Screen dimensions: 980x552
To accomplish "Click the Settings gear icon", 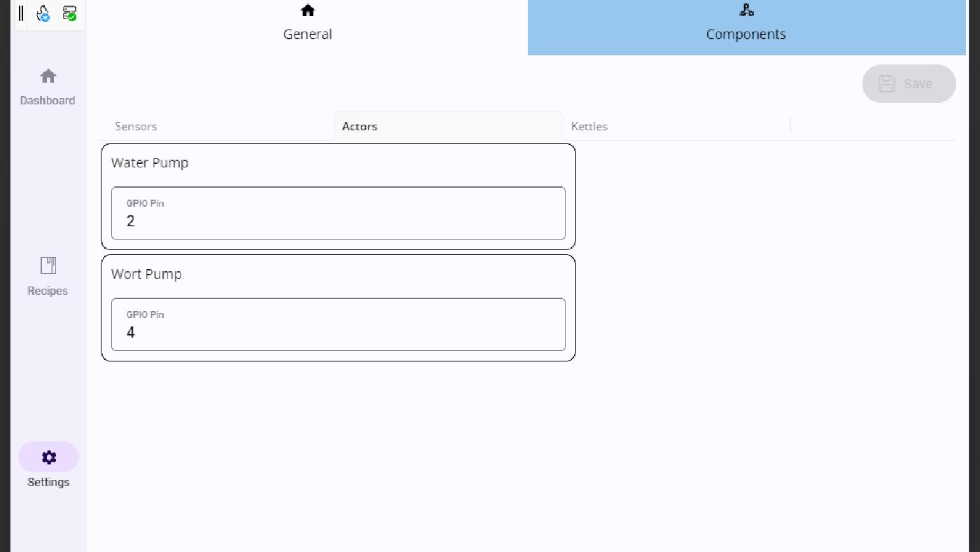I will click(x=48, y=457).
